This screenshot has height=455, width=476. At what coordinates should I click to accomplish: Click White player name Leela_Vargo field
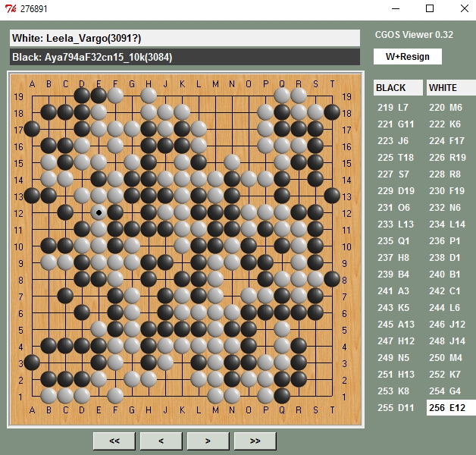[x=184, y=39]
